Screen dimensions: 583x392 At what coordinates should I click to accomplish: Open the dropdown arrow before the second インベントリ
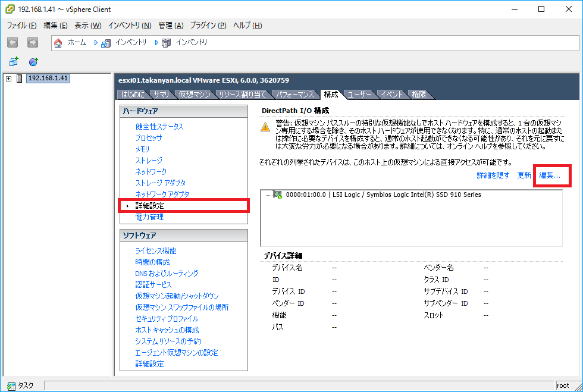(156, 43)
